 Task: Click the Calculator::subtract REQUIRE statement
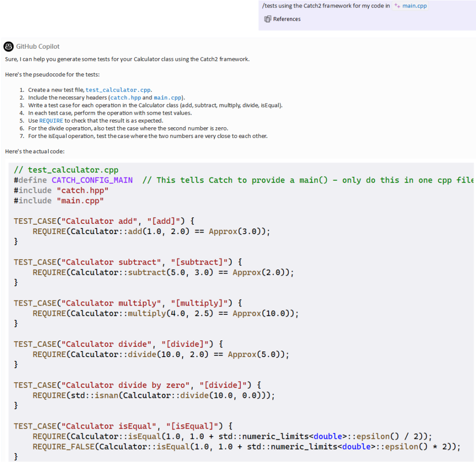pos(163,272)
